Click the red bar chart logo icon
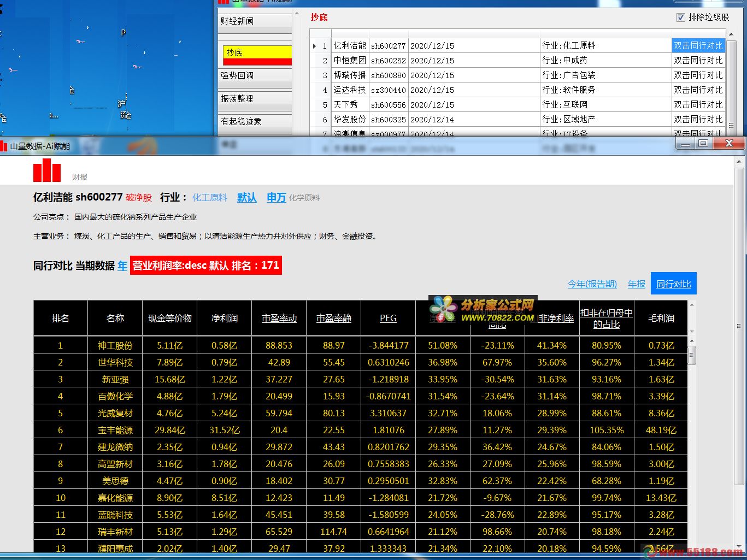Viewport: 747px width, 560px height. pos(47,170)
